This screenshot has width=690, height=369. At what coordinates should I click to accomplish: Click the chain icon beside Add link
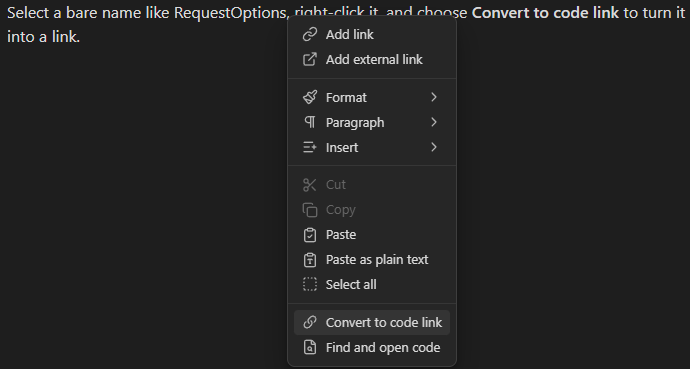(x=310, y=34)
